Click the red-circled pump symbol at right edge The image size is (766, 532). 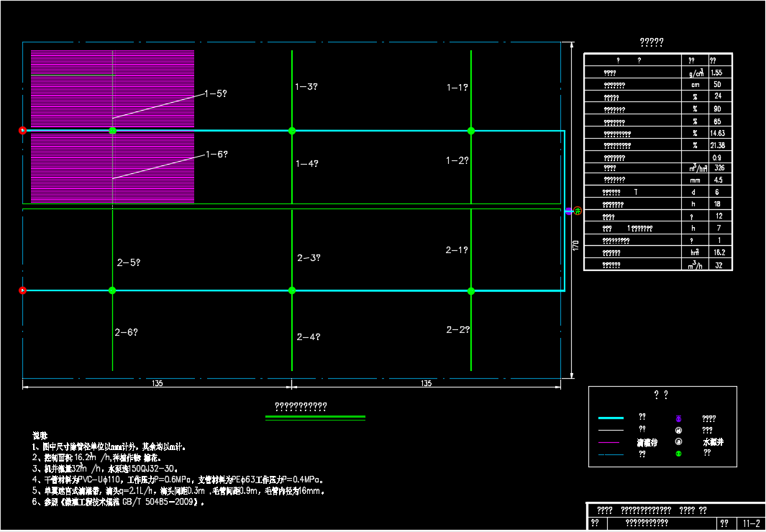point(577,211)
